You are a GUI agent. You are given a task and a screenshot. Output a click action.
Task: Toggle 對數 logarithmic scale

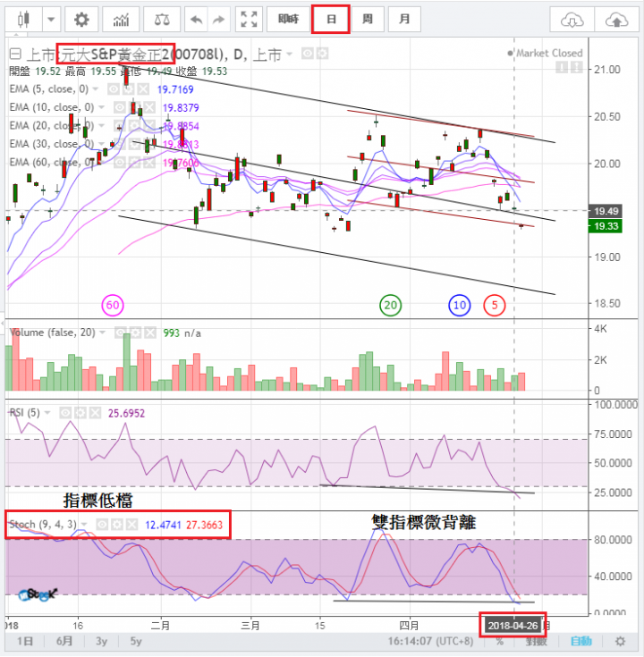click(x=537, y=642)
